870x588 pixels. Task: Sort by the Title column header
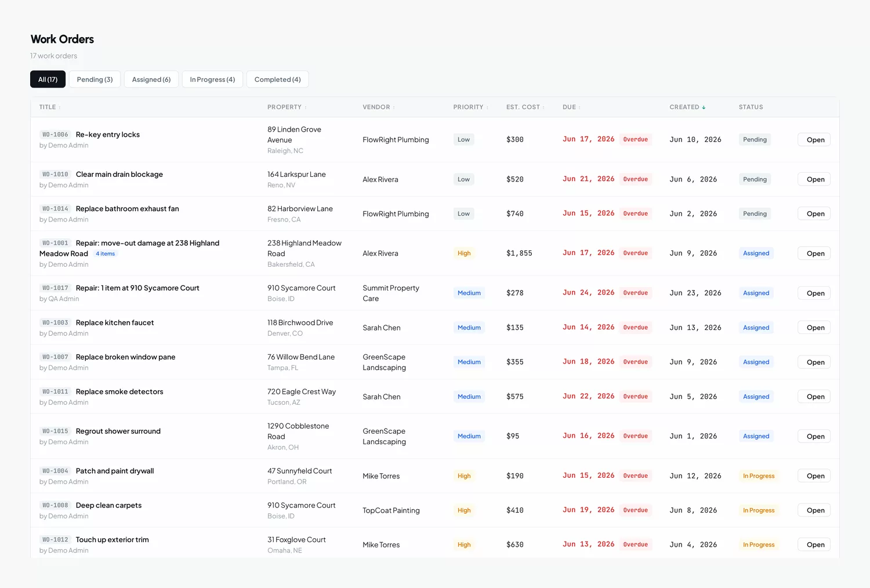tap(50, 107)
